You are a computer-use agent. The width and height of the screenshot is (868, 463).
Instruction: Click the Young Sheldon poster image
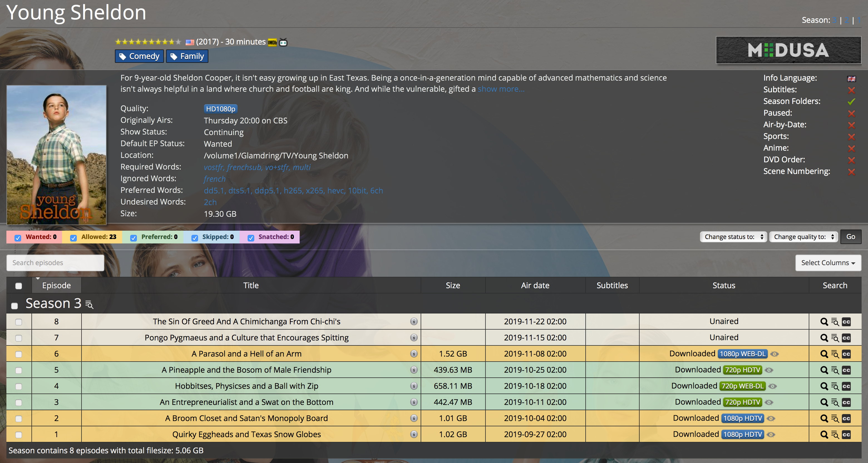56,155
